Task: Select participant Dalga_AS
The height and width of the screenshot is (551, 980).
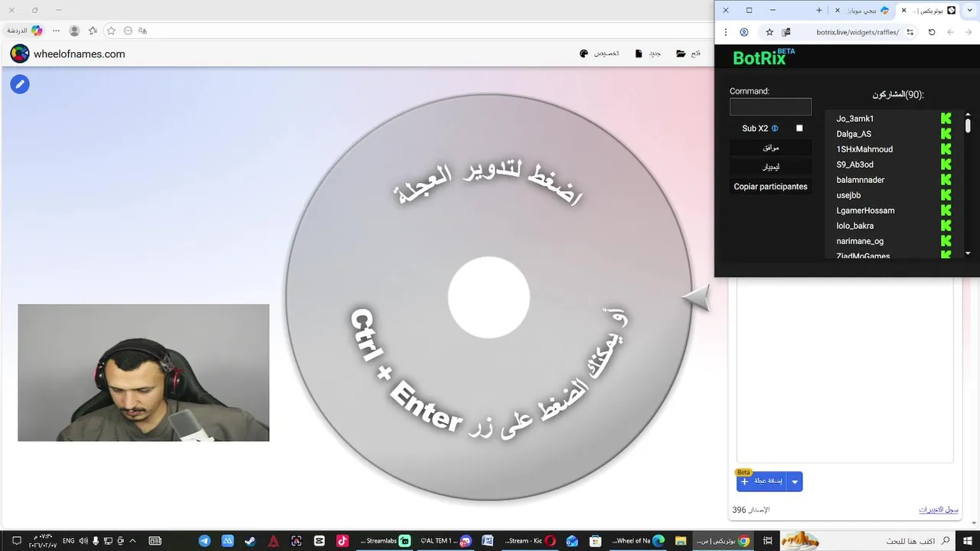Action: click(x=854, y=134)
